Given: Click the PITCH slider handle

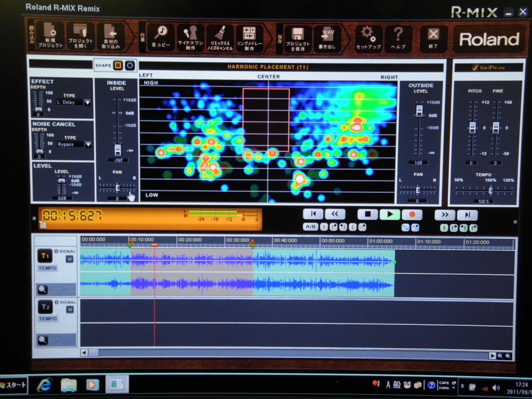Looking at the screenshot, I should pos(472,128).
